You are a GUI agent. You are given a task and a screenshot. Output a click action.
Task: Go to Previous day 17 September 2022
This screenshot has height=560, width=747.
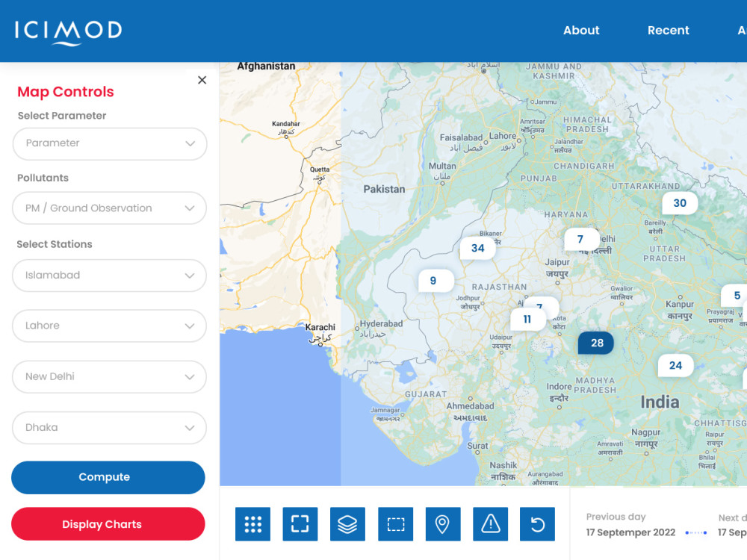630,525
